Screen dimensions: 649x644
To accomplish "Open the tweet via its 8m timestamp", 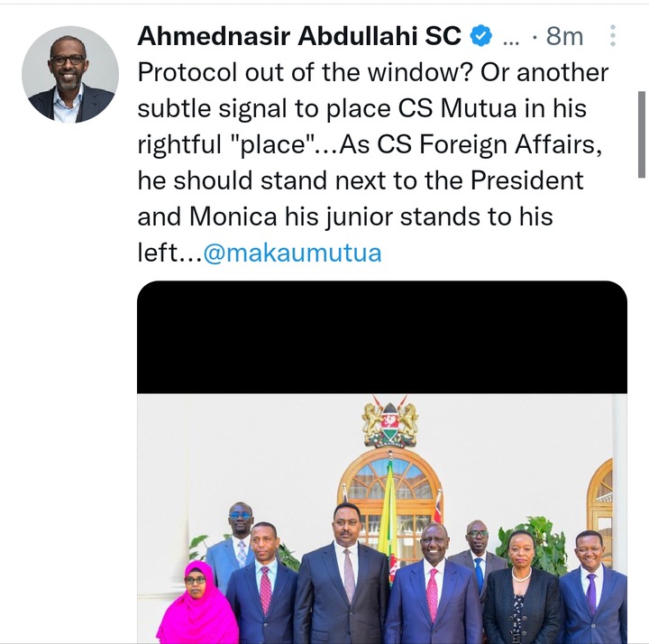I will coord(564,36).
